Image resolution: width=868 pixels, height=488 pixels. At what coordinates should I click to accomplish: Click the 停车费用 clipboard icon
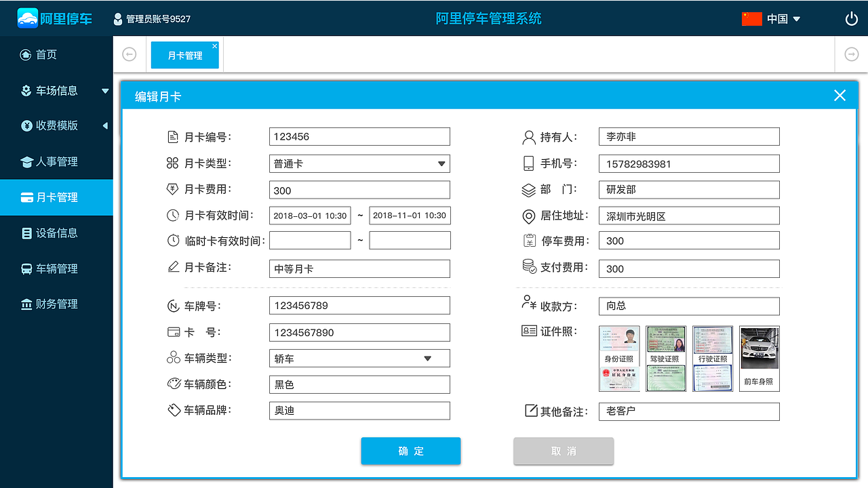pyautogui.click(x=529, y=241)
